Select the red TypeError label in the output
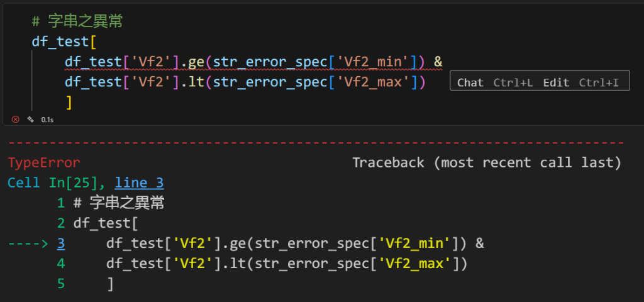Image resolution: width=644 pixels, height=302 pixels. (44, 163)
